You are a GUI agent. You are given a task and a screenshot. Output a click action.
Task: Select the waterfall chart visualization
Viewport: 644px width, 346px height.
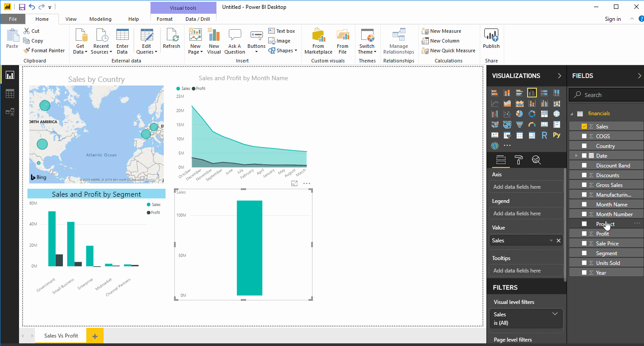tap(495, 114)
